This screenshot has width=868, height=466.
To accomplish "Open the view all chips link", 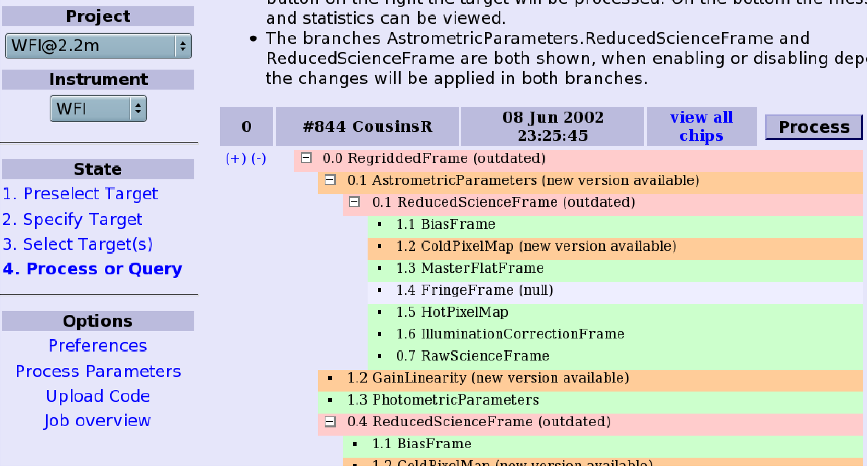I will coord(701,126).
